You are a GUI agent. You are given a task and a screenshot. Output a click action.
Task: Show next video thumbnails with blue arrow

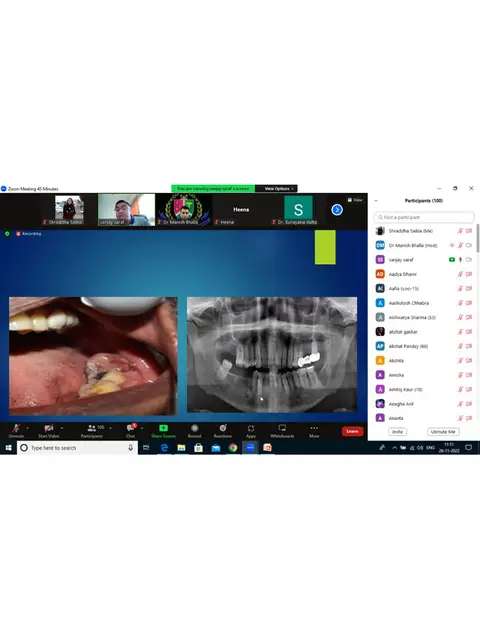337,210
